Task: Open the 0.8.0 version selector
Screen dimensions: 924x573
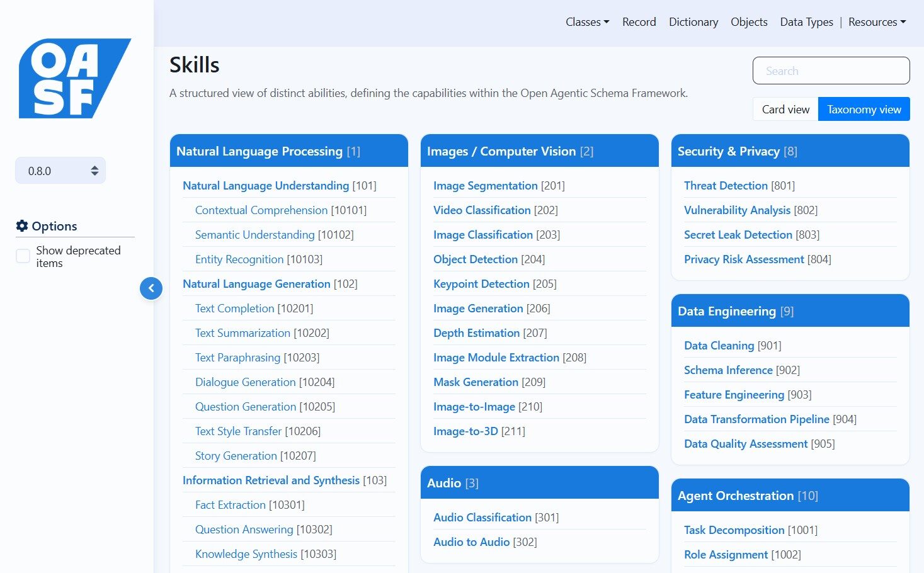Action: point(60,171)
